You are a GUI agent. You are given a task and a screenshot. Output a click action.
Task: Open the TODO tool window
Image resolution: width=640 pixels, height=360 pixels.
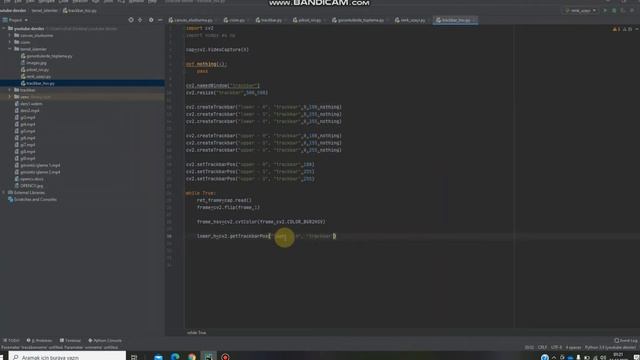coord(11,340)
